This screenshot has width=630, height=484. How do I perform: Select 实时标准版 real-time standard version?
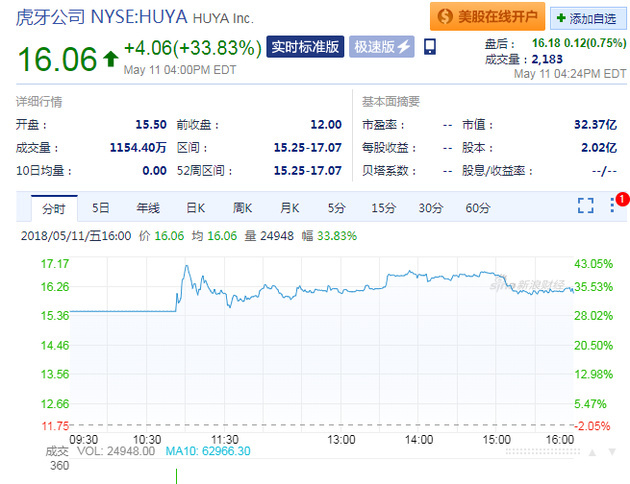pos(305,47)
